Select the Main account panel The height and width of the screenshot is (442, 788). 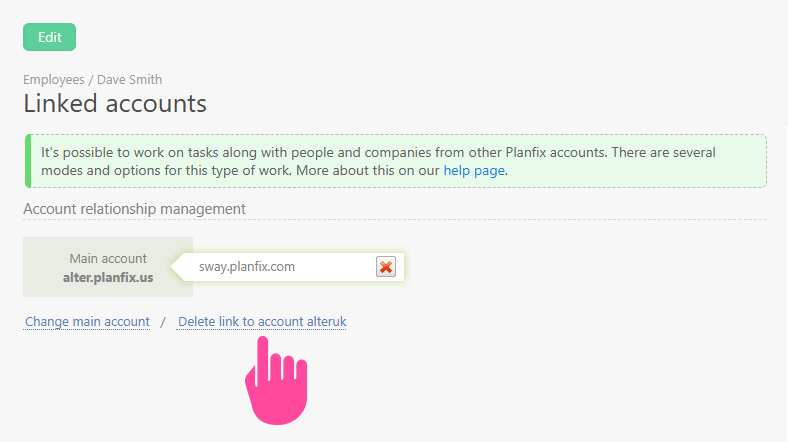coord(108,267)
